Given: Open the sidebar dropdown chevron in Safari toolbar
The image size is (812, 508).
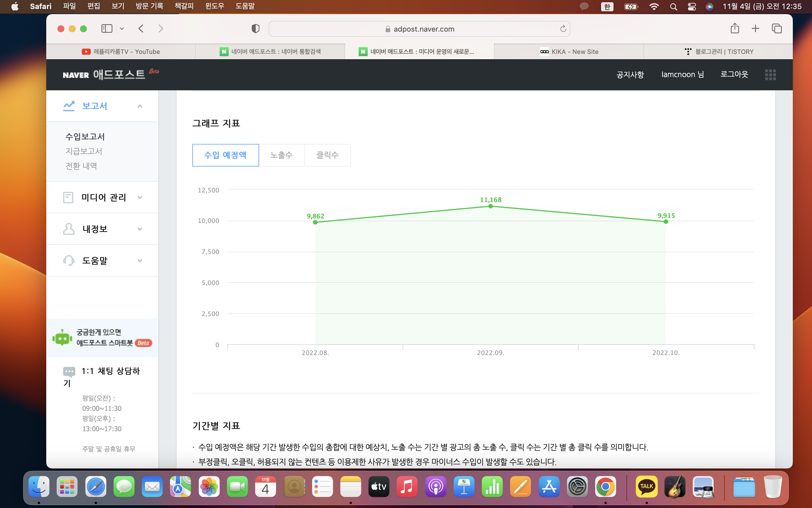Looking at the screenshot, I should pyautogui.click(x=122, y=29).
